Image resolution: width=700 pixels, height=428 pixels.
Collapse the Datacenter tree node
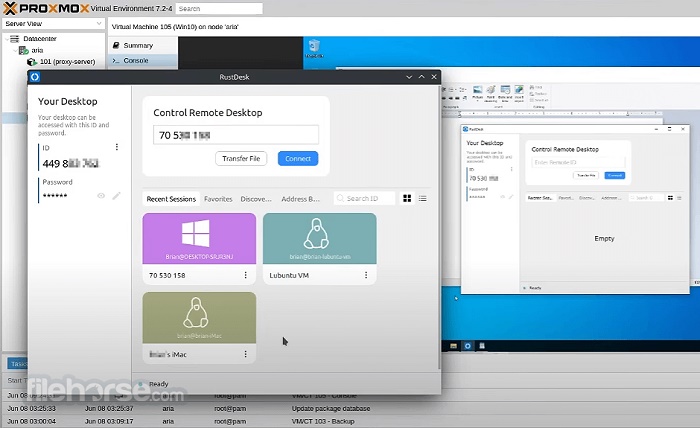(x=7, y=38)
